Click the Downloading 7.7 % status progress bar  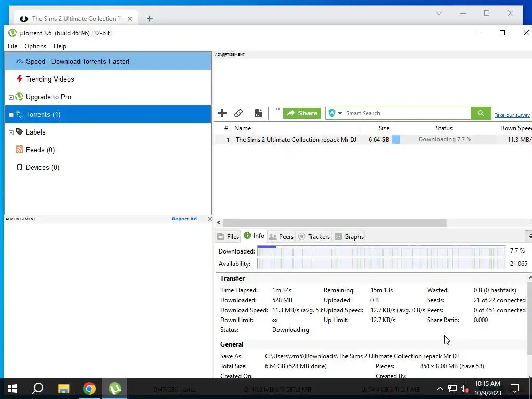pos(444,139)
